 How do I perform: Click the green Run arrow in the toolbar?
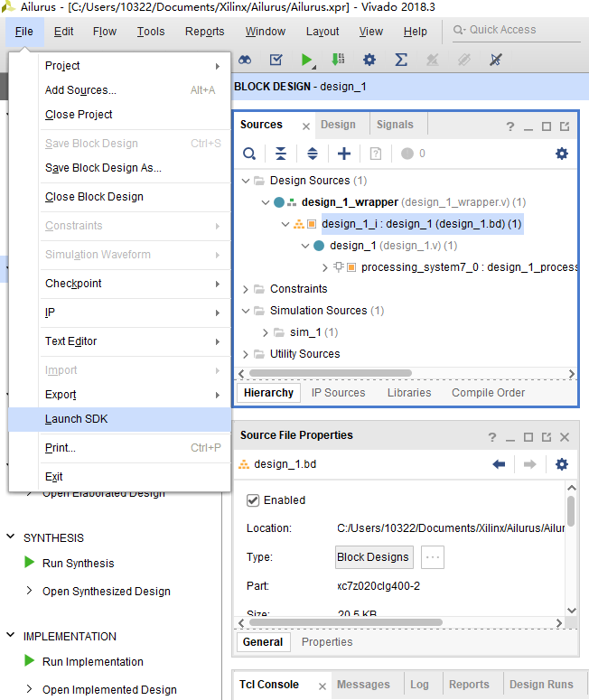[x=306, y=60]
